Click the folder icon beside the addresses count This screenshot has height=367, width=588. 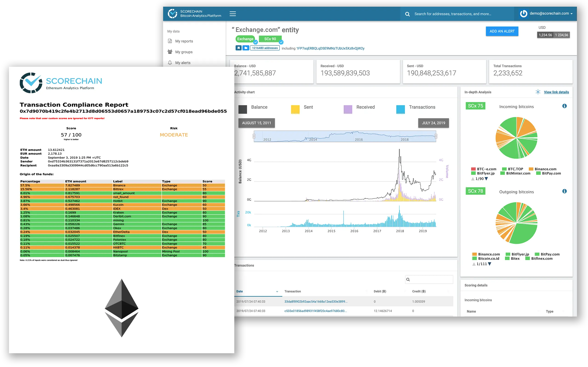tap(246, 48)
